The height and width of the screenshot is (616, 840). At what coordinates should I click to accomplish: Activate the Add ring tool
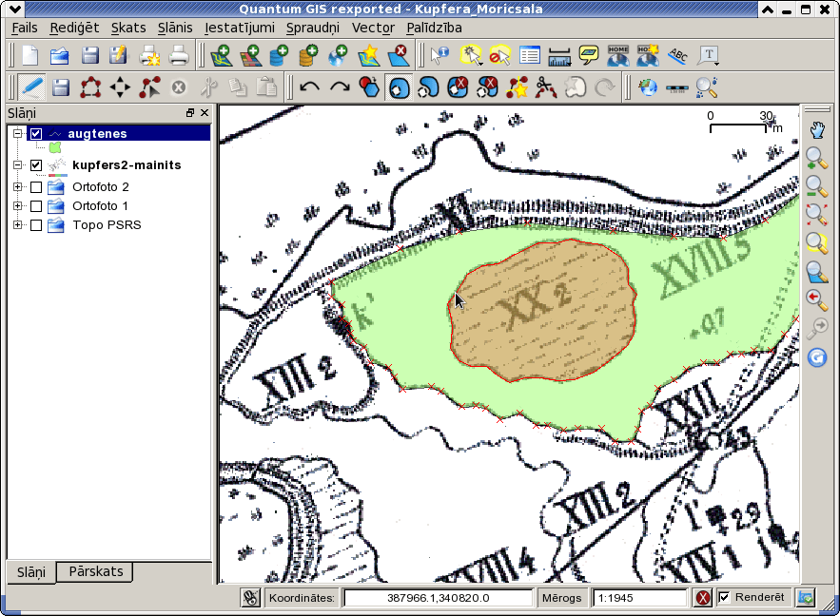[399, 87]
